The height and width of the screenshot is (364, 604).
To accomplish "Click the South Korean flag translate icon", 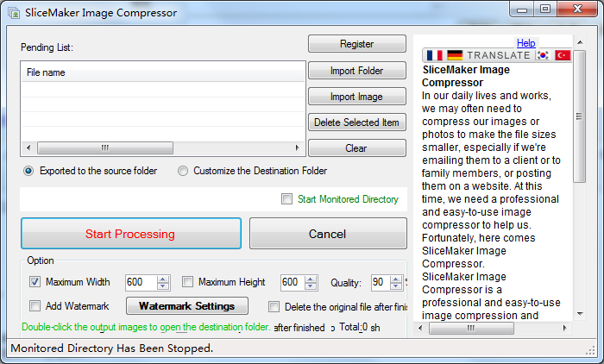I will click(x=544, y=55).
